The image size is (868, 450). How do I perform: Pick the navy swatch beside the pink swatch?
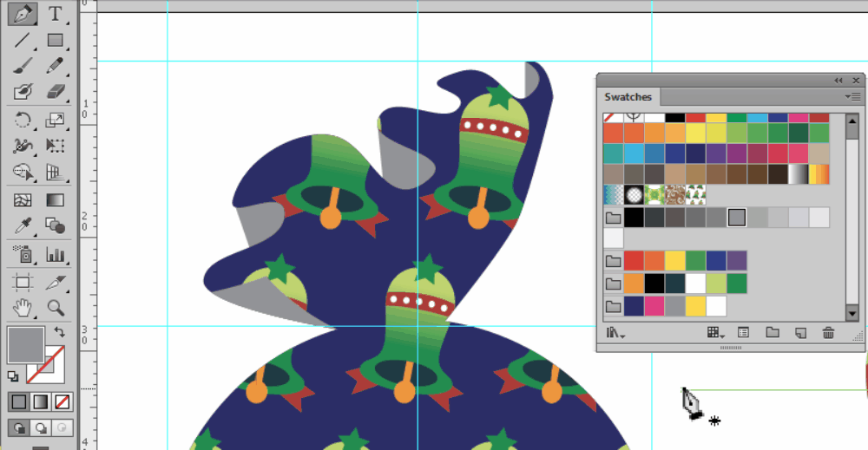point(634,306)
